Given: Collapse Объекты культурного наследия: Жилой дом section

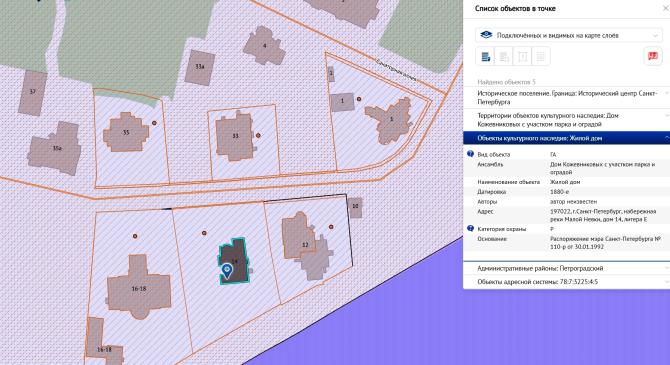Looking at the screenshot, I should click(567, 138).
